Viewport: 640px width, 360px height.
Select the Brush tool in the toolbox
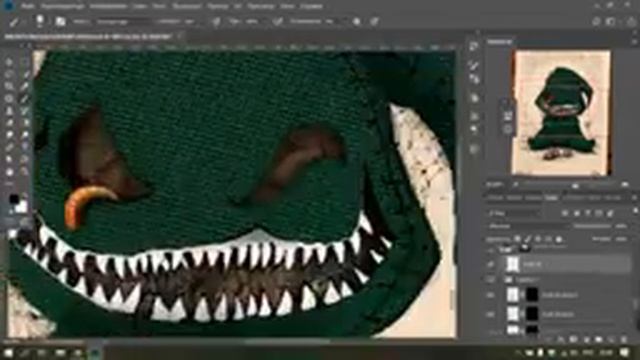click(x=25, y=99)
